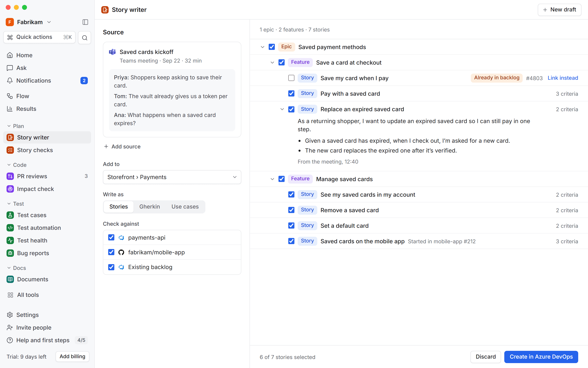
Task: Collapse the 'Save a card at checkout' feature
Action: (x=272, y=63)
